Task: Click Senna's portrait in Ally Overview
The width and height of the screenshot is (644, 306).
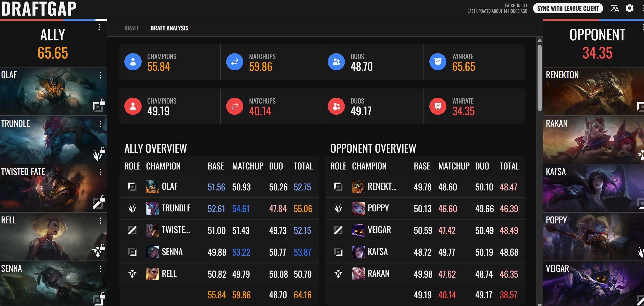Action: (152, 252)
